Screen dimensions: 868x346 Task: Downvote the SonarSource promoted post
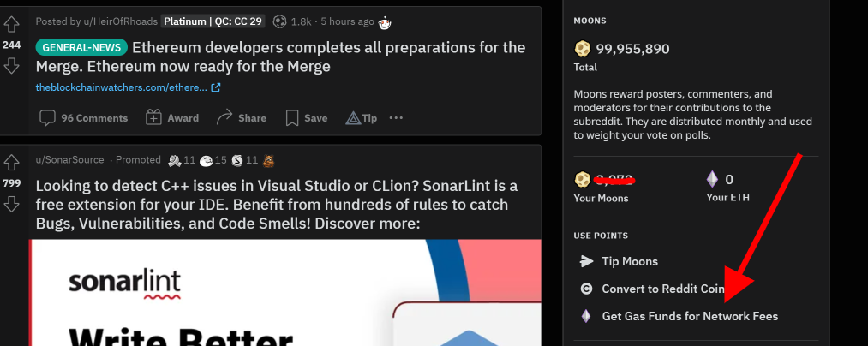12,204
